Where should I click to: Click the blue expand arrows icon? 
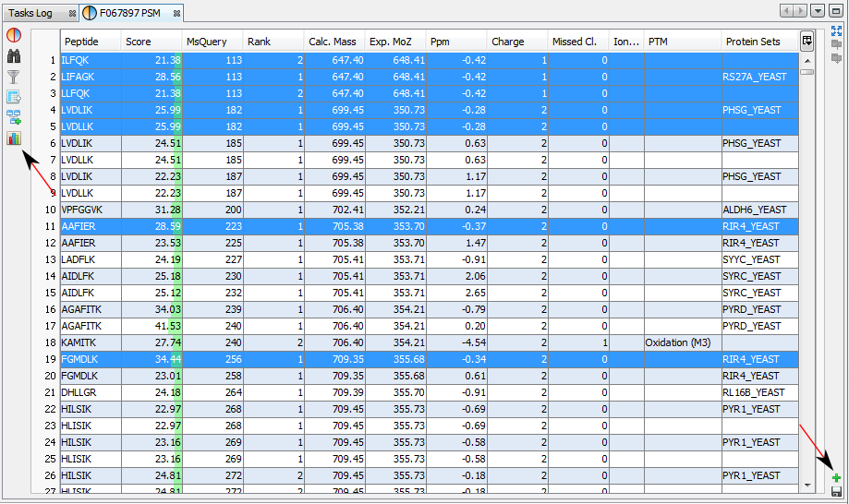click(x=836, y=30)
